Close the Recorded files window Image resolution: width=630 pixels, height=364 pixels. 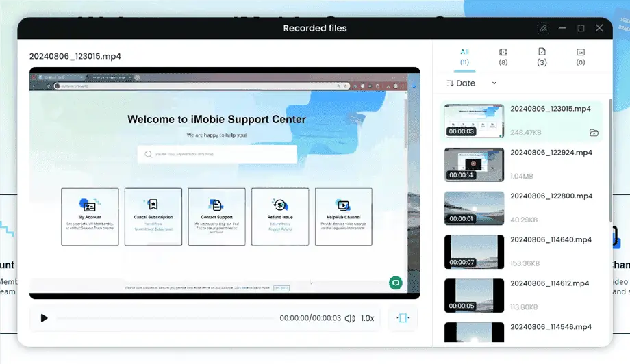(x=599, y=28)
